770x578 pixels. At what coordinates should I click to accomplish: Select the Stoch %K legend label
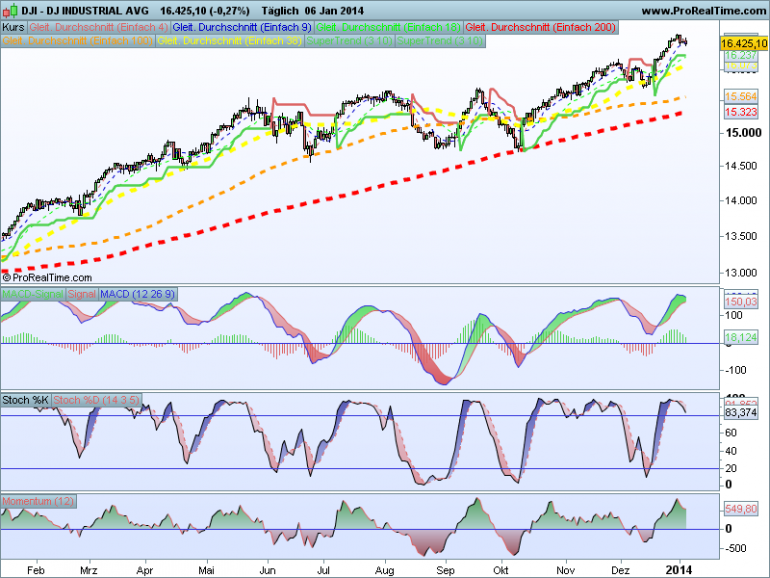25,400
